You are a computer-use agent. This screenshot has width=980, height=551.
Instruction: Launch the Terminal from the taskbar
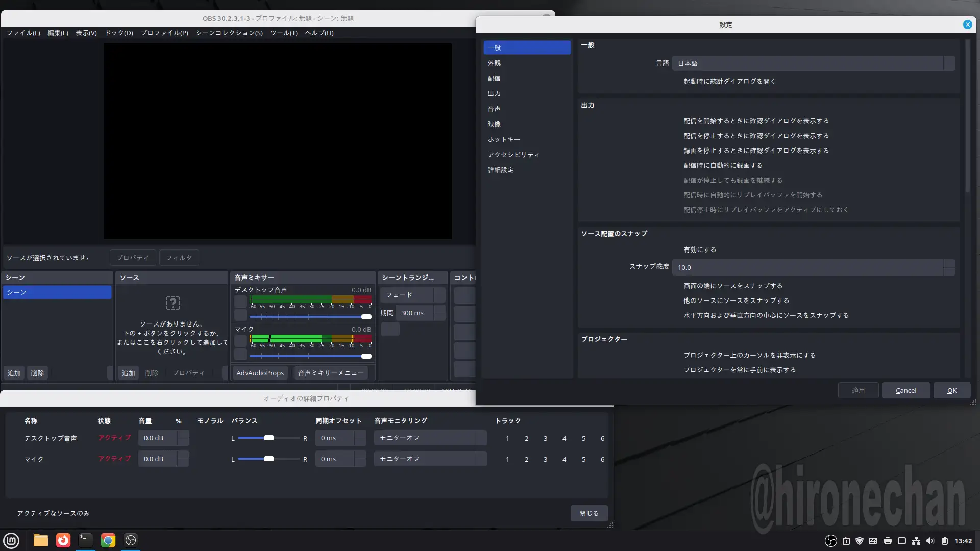click(x=85, y=540)
